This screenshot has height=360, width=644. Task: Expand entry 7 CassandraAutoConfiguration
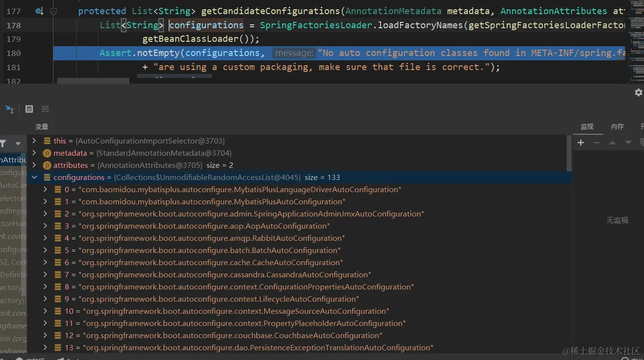coord(45,275)
